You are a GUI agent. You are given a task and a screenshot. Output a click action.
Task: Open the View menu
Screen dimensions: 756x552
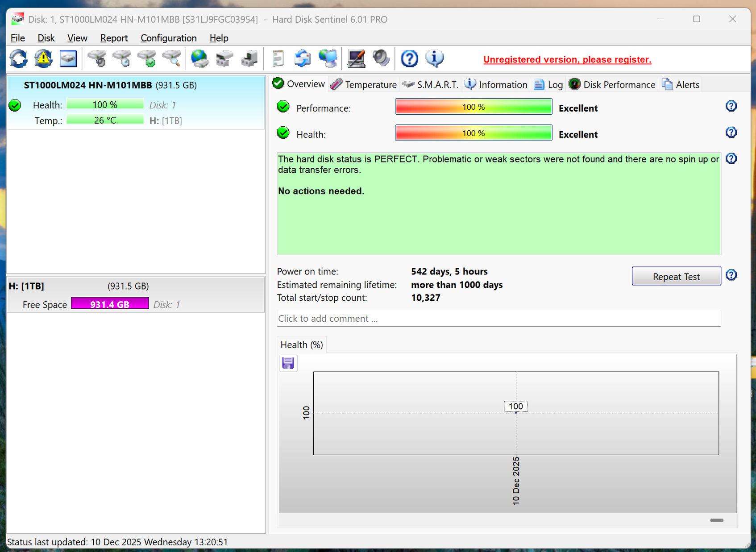pos(77,38)
